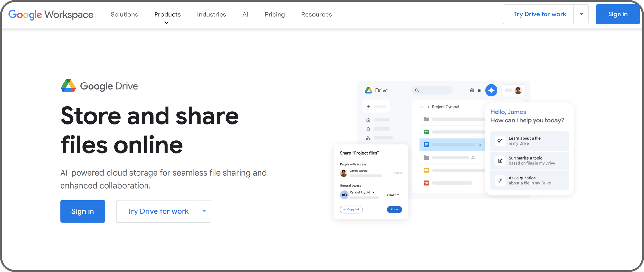The width and height of the screenshot is (644, 272).
Task: Open the Google Workspace logo link
Action: coord(51,15)
